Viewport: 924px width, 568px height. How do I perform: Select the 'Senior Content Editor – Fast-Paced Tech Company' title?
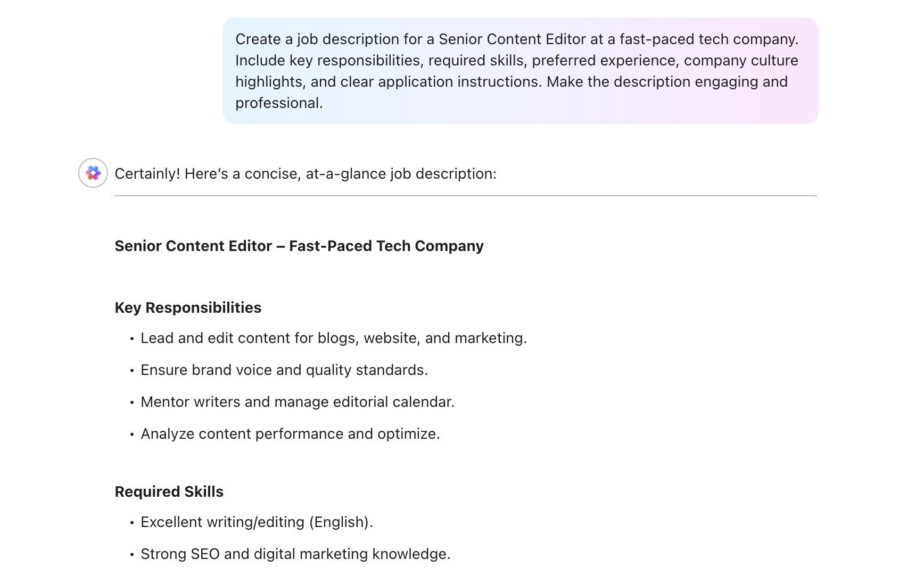pyautogui.click(x=299, y=246)
